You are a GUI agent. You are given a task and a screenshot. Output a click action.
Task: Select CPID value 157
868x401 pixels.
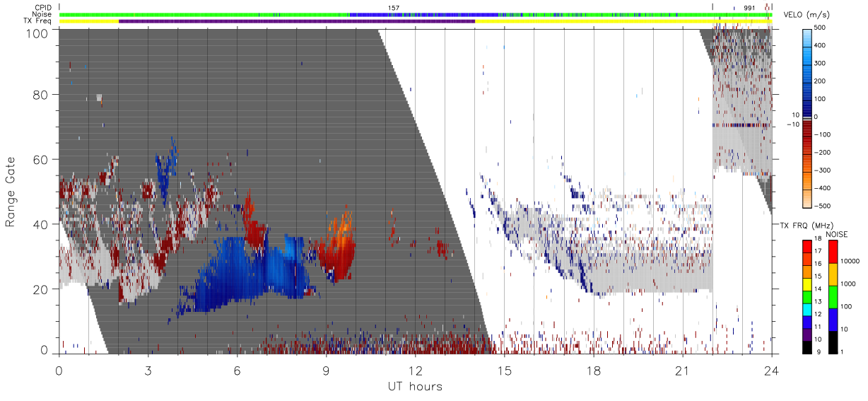pyautogui.click(x=394, y=8)
